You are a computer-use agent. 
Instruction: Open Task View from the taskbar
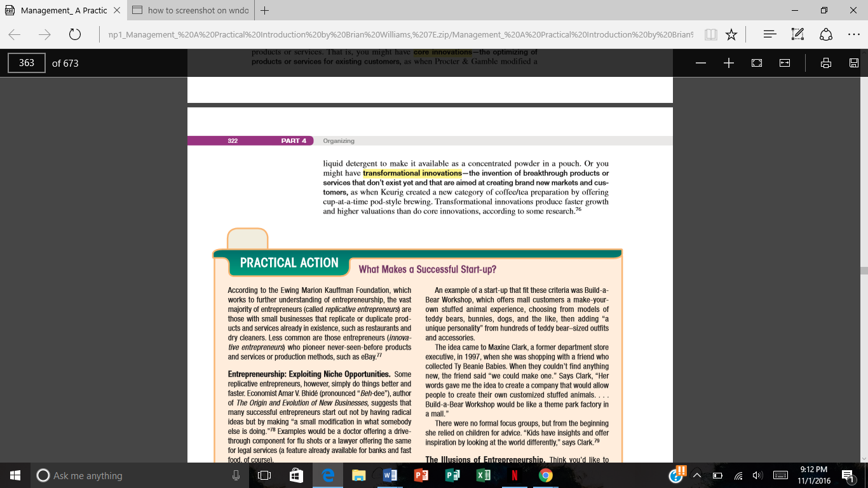click(265, 475)
